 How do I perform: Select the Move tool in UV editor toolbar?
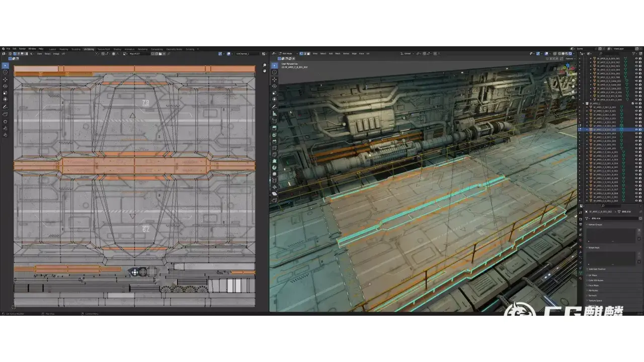(x=6, y=79)
